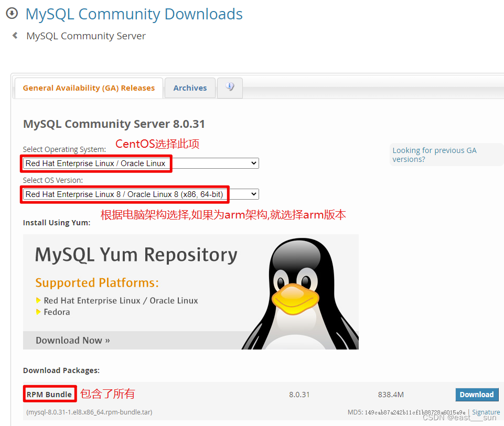Click the download circle icon beside the page title
This screenshot has height=426, width=504.
[12, 14]
